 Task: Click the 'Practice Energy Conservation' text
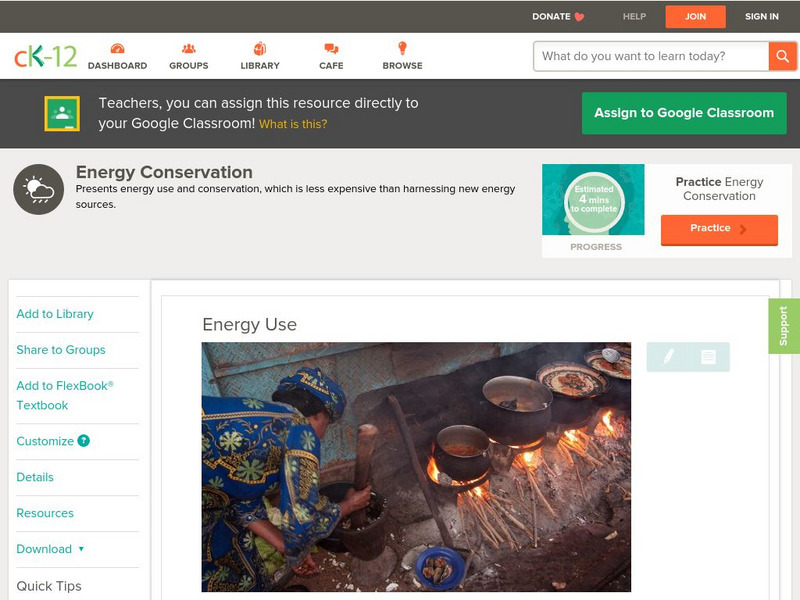(x=719, y=189)
